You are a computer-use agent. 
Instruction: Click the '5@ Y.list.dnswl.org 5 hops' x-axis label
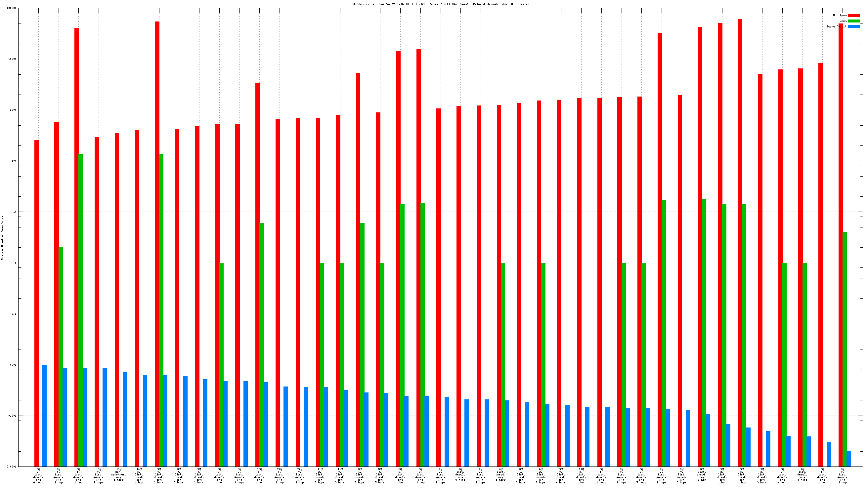[641, 476]
